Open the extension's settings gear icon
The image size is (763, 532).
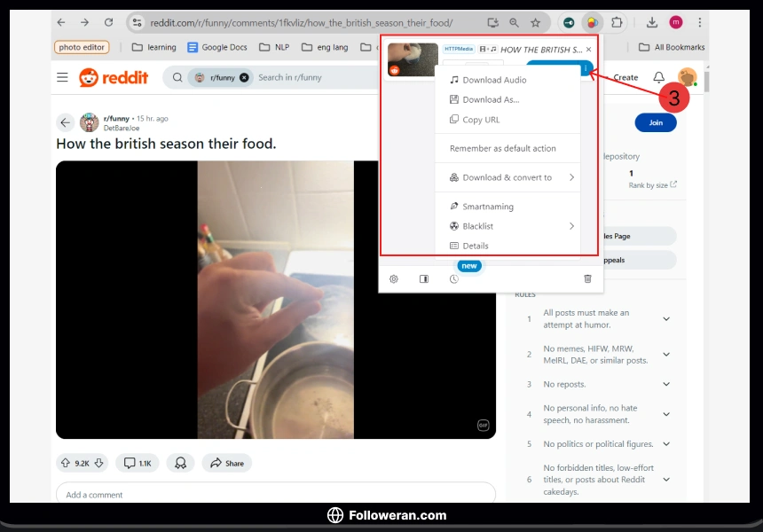[x=394, y=278]
